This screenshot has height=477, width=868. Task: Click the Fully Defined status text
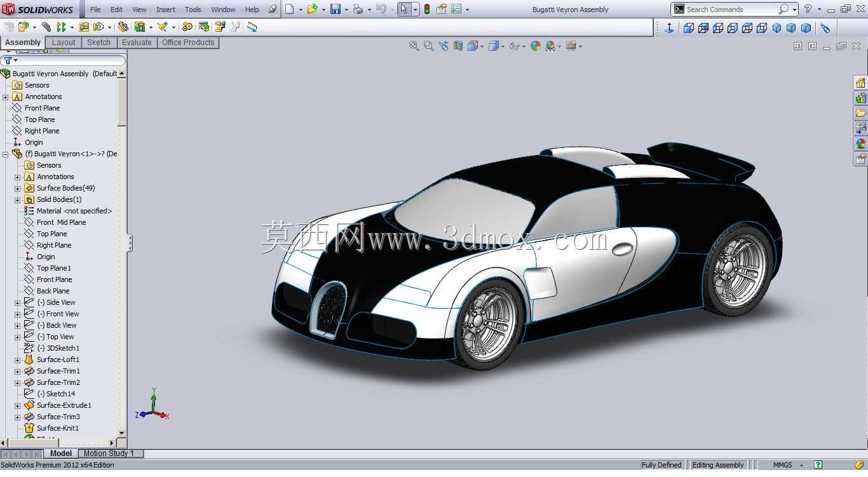coord(661,465)
